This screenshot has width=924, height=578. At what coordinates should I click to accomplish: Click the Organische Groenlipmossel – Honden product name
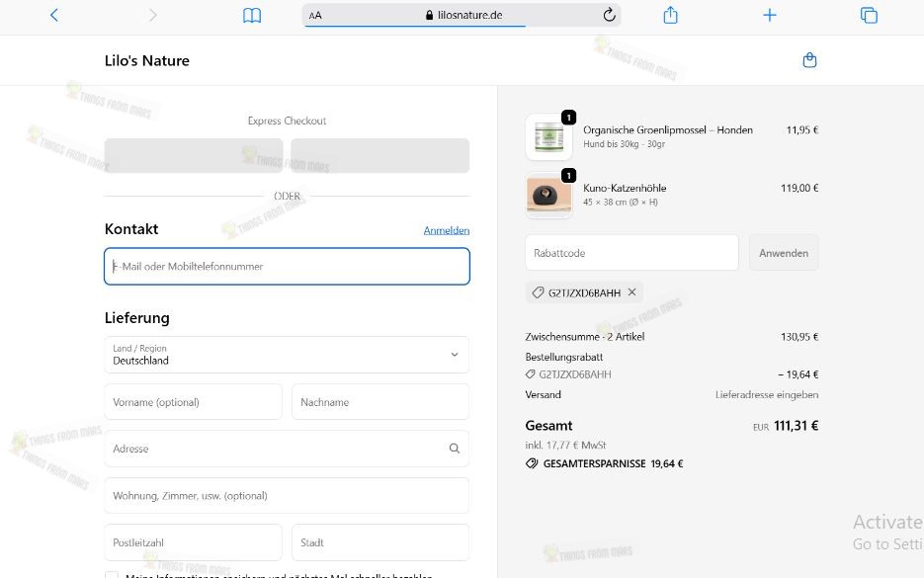pyautogui.click(x=668, y=130)
